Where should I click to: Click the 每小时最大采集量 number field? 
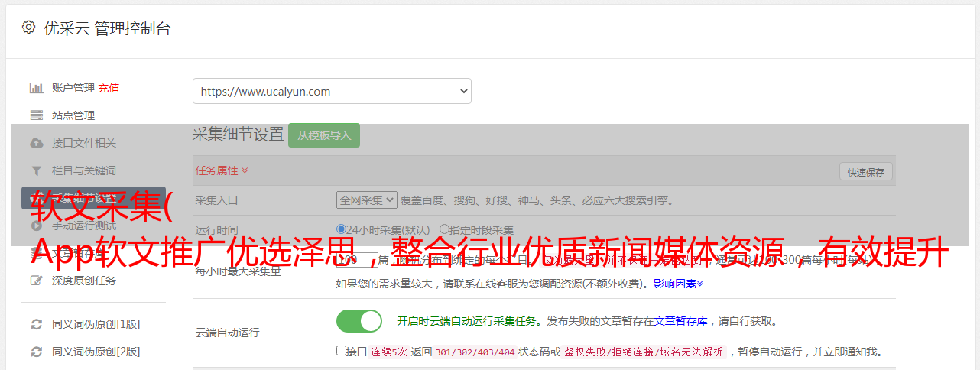357,261
